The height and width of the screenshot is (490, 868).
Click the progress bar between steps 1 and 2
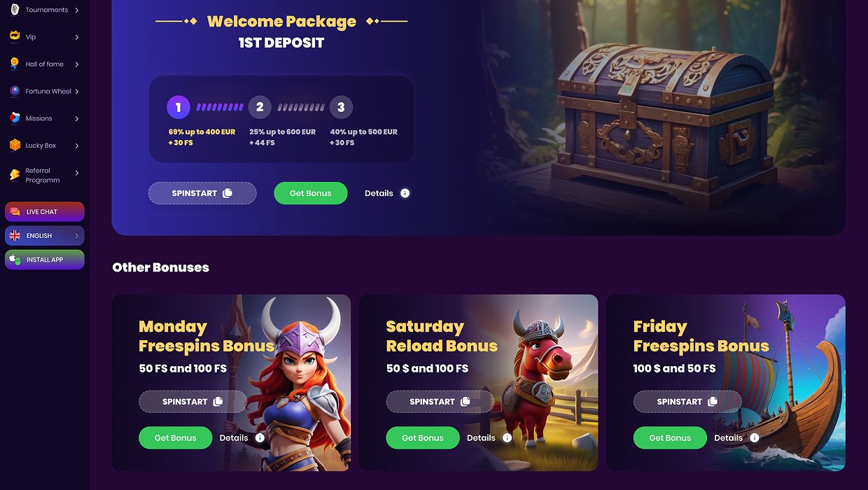tap(220, 107)
